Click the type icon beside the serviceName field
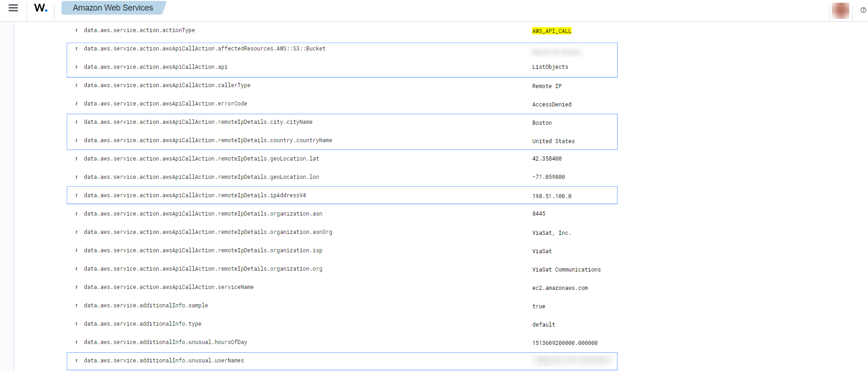This screenshot has height=372, width=868. tap(76, 287)
